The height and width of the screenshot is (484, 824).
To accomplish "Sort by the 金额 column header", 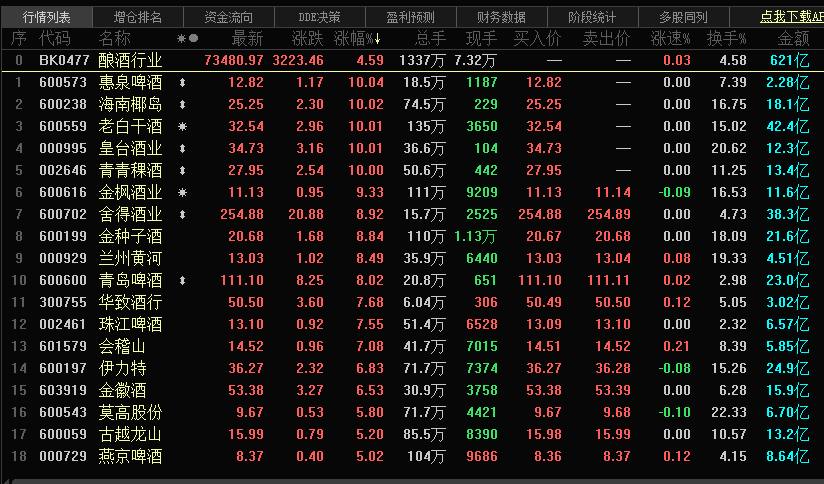I will click(794, 38).
